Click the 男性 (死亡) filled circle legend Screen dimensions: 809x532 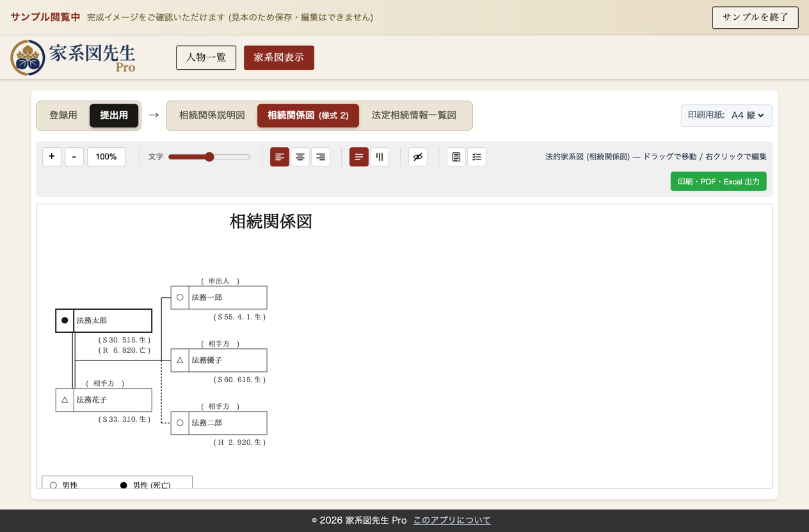[x=124, y=485]
